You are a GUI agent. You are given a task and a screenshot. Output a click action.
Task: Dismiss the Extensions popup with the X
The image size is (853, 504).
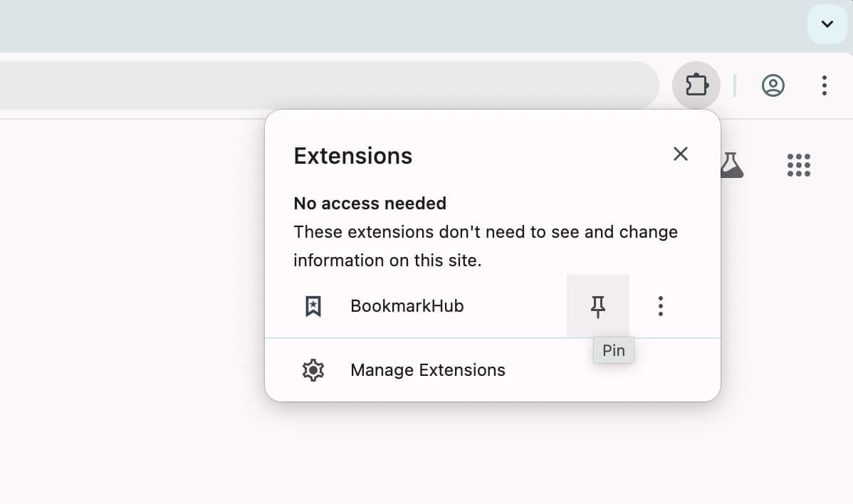(680, 154)
